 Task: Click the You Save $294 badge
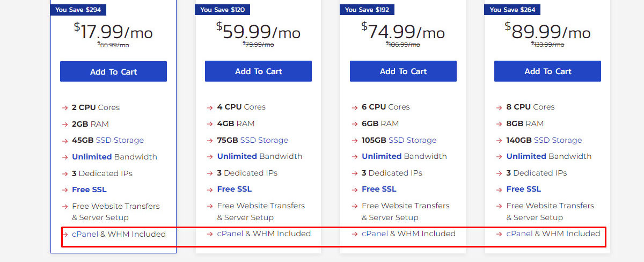coord(78,10)
